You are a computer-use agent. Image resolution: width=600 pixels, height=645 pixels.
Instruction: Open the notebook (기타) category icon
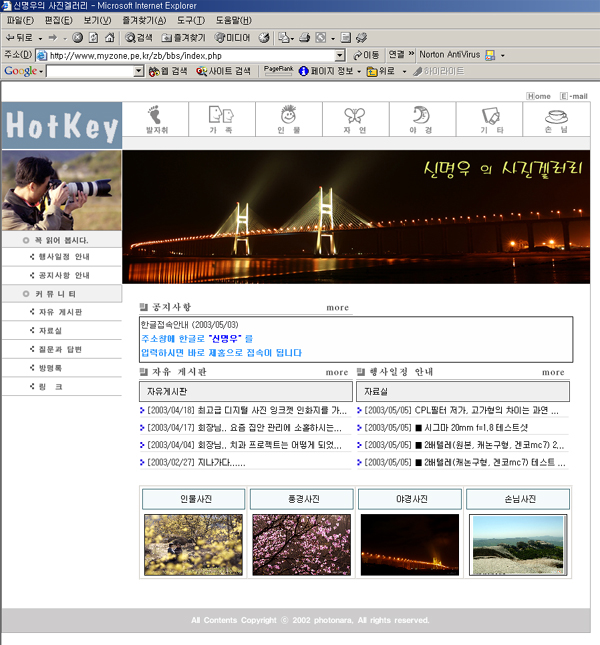[x=491, y=117]
